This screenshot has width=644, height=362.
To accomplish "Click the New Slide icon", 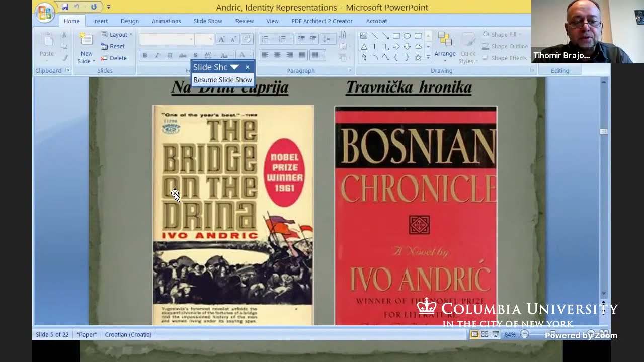I will [x=86, y=40].
